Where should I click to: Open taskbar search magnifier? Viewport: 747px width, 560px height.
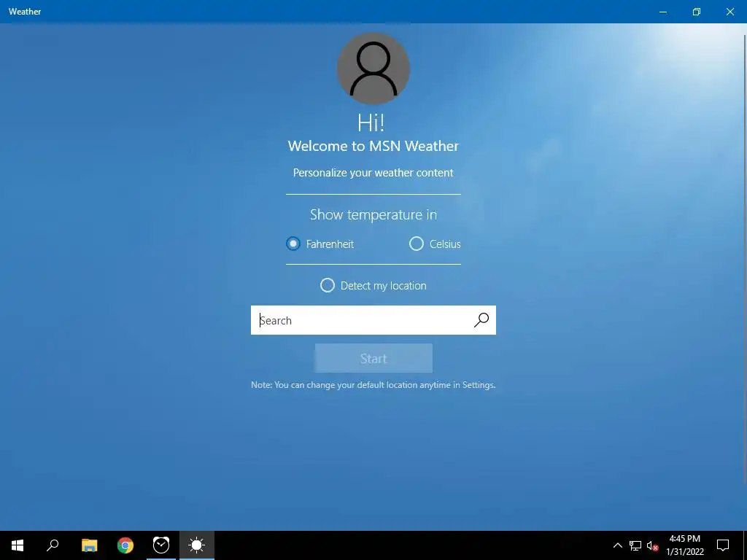(x=53, y=545)
